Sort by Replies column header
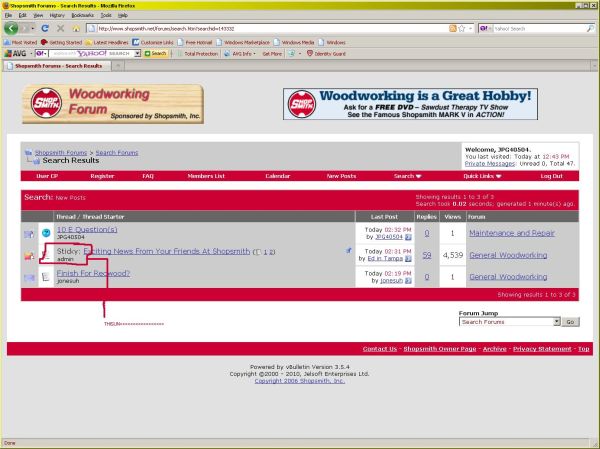 [426, 217]
